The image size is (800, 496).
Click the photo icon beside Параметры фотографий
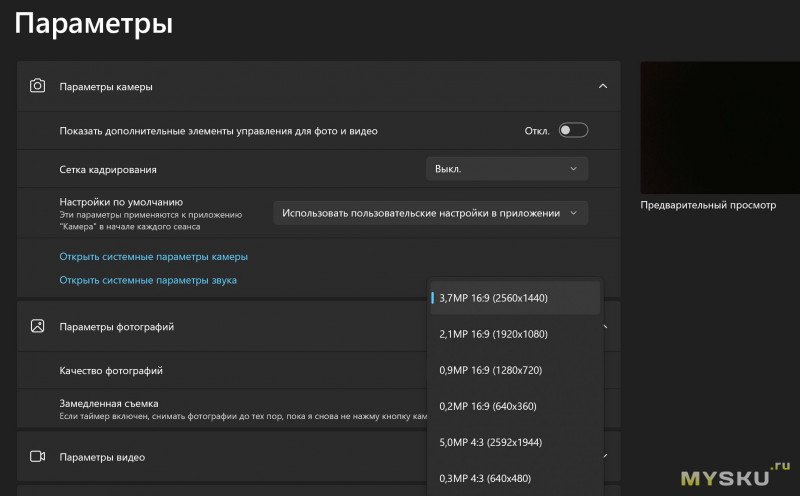click(38, 326)
